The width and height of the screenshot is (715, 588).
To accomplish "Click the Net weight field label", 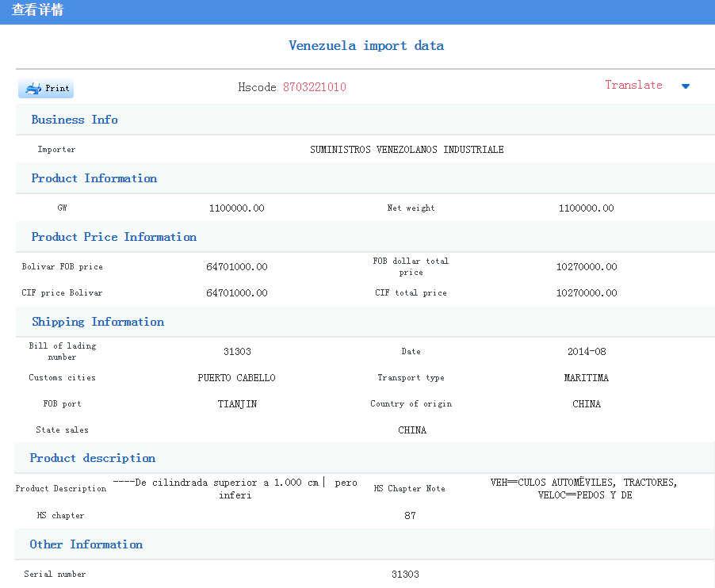I will (411, 208).
